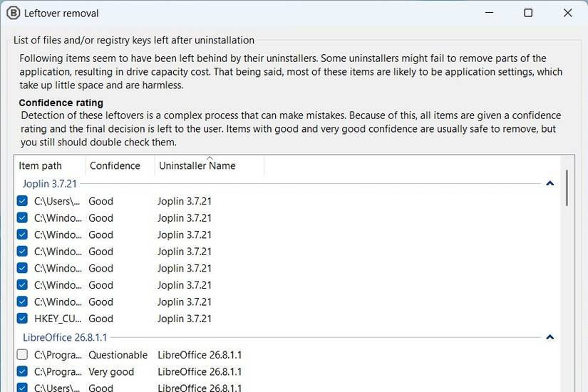Uncheck the Very good LibreOffice item
The height and width of the screenshot is (392, 588).
click(x=22, y=371)
